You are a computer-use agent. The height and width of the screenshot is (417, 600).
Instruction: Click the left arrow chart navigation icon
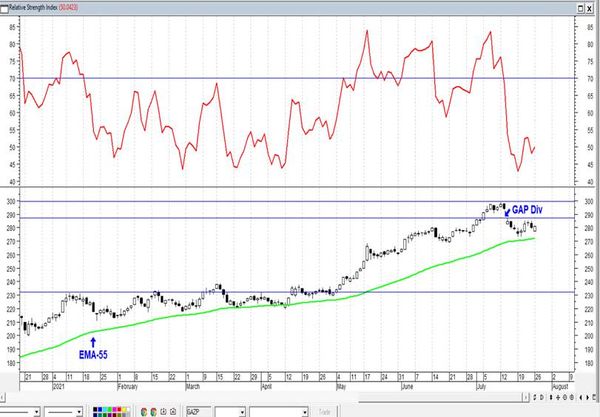[x=581, y=397]
